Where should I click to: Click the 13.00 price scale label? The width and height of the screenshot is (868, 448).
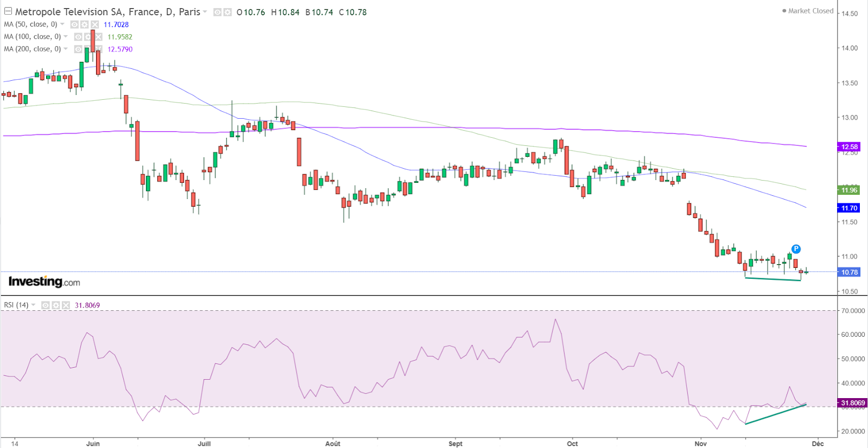click(x=850, y=118)
